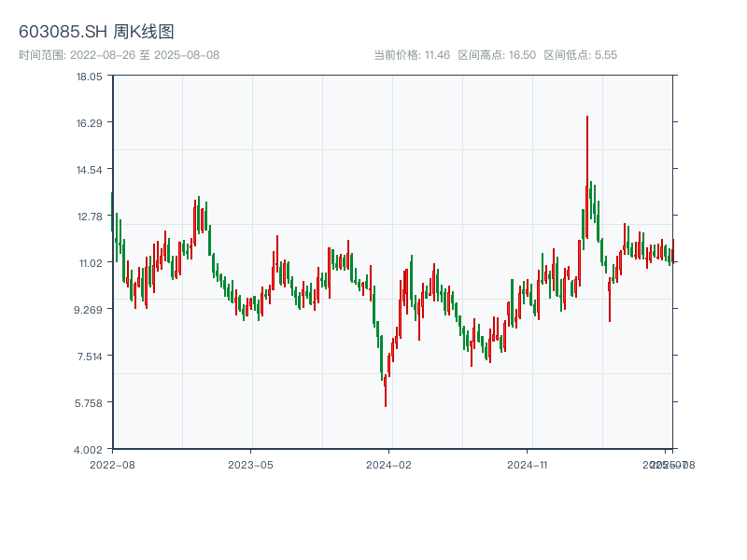Click the 7.514 y-axis price label
Screen dimensions: 747x560
click(90, 357)
